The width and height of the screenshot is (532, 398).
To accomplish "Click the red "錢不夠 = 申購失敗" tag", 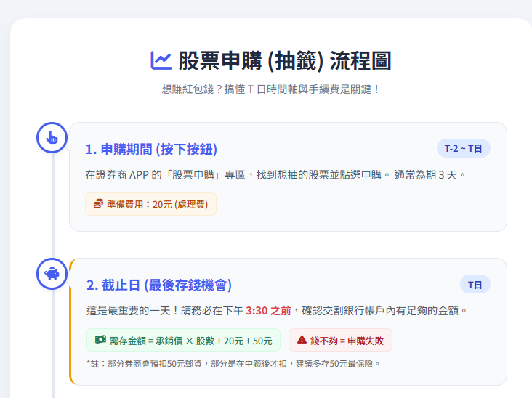I will coord(340,340).
